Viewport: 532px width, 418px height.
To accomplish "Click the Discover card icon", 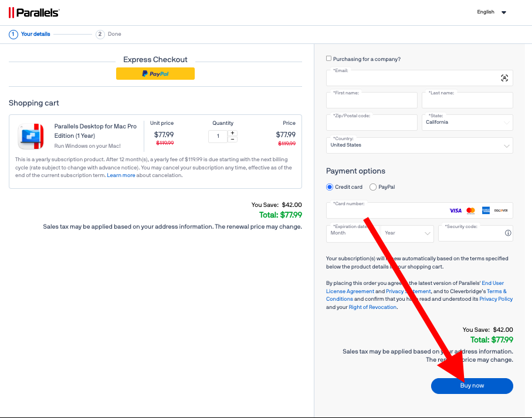I will pos(500,210).
